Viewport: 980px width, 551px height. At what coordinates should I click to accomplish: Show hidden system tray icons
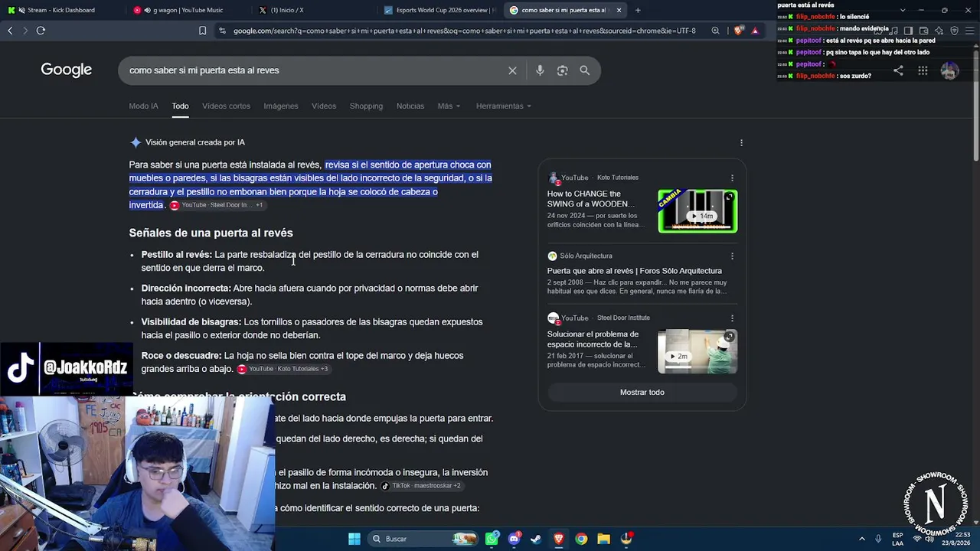862,539
